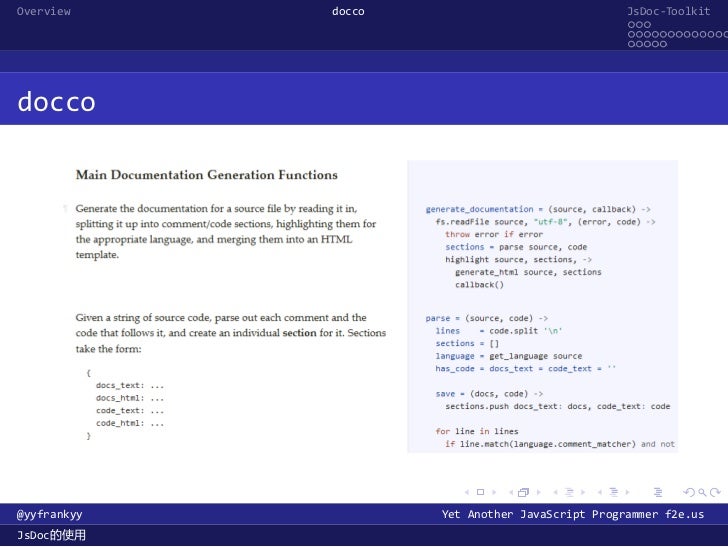Click the 'sections.push docs_text' code line
The image size is (728, 547).
558,406
